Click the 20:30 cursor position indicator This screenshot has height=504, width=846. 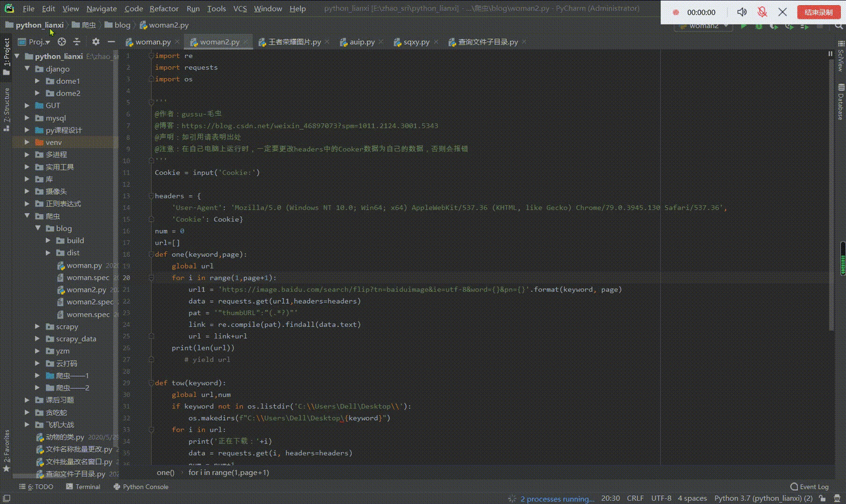click(610, 498)
